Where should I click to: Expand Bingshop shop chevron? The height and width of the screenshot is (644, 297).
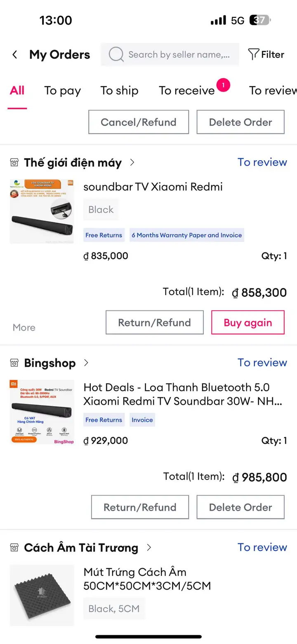pyautogui.click(x=86, y=363)
